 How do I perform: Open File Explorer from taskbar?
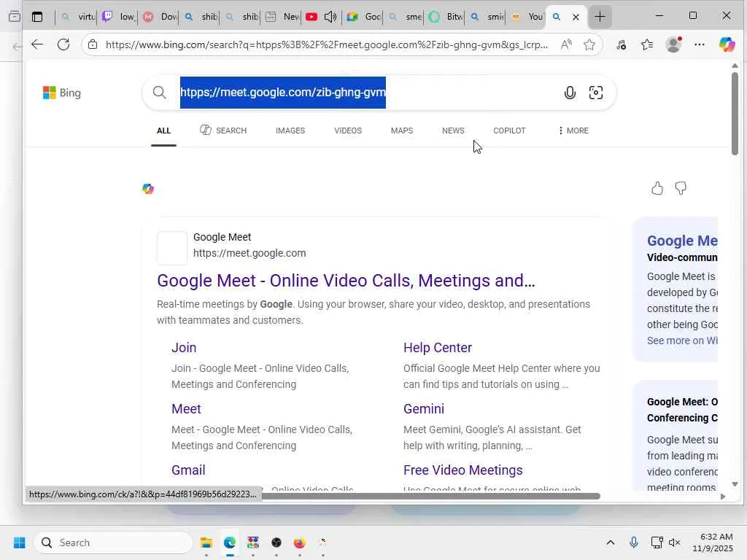[206, 542]
